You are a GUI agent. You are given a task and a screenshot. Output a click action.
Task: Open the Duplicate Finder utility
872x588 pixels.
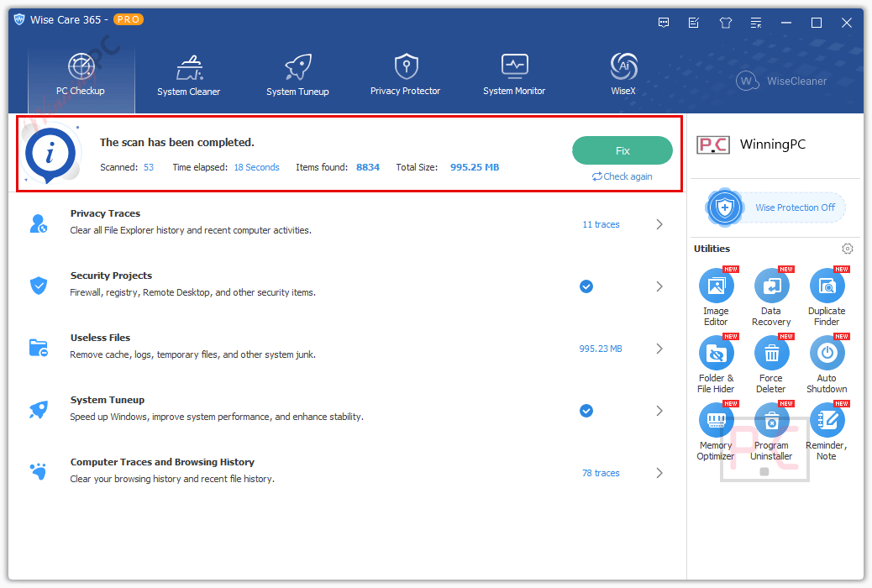pyautogui.click(x=827, y=297)
